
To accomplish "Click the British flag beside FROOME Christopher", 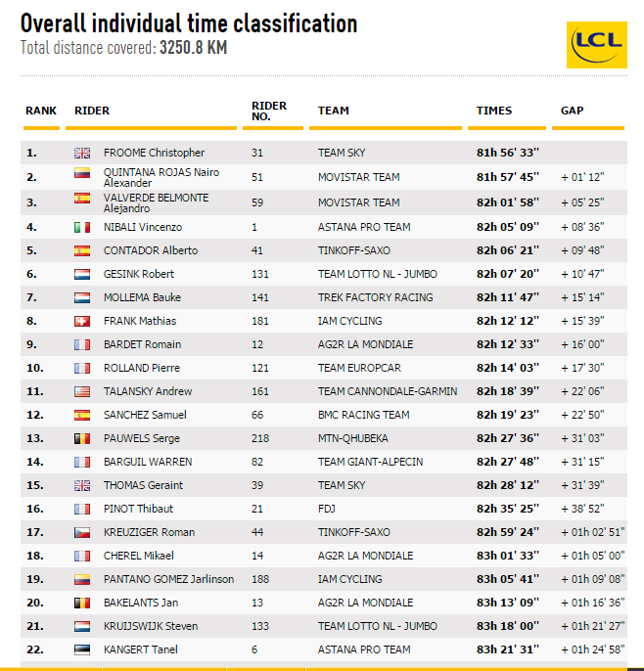I will pyautogui.click(x=82, y=153).
